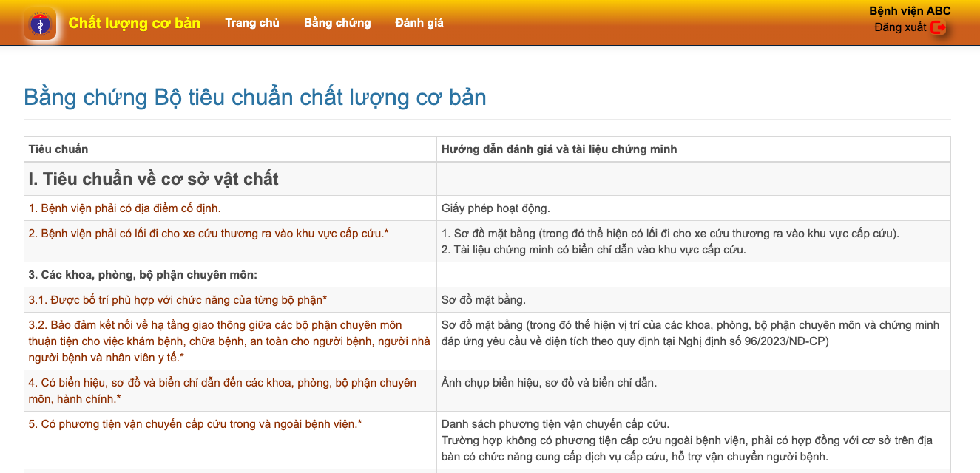Go to the Đánh giá menu item
This screenshot has height=473, width=980.
[x=419, y=23]
